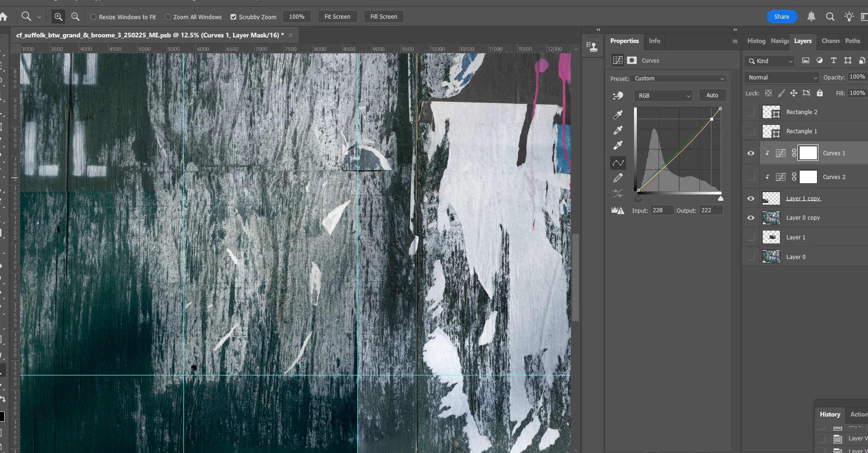Filter layers by type layer icon
Image resolution: width=868 pixels, height=453 pixels.
tap(833, 61)
